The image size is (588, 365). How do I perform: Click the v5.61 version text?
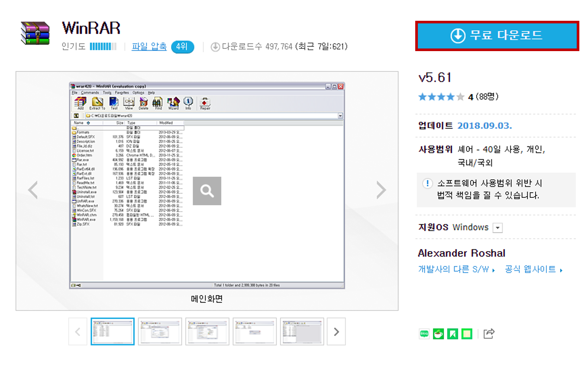point(435,78)
